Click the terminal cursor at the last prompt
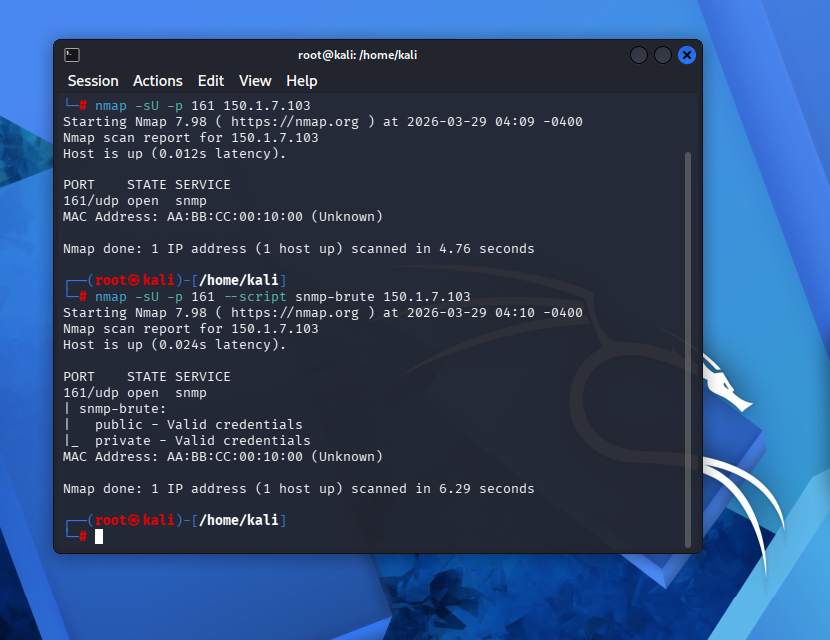830x640 pixels. [x=99, y=537]
